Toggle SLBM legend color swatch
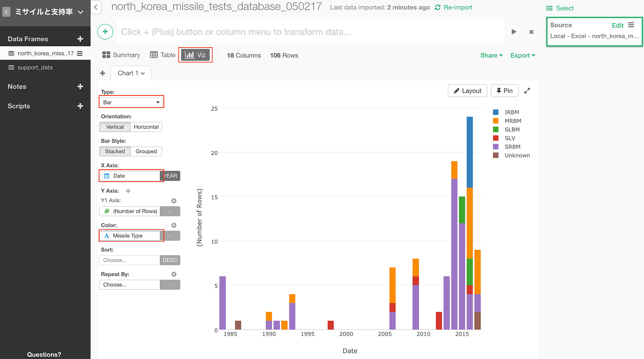The width and height of the screenshot is (644, 359). tap(496, 129)
